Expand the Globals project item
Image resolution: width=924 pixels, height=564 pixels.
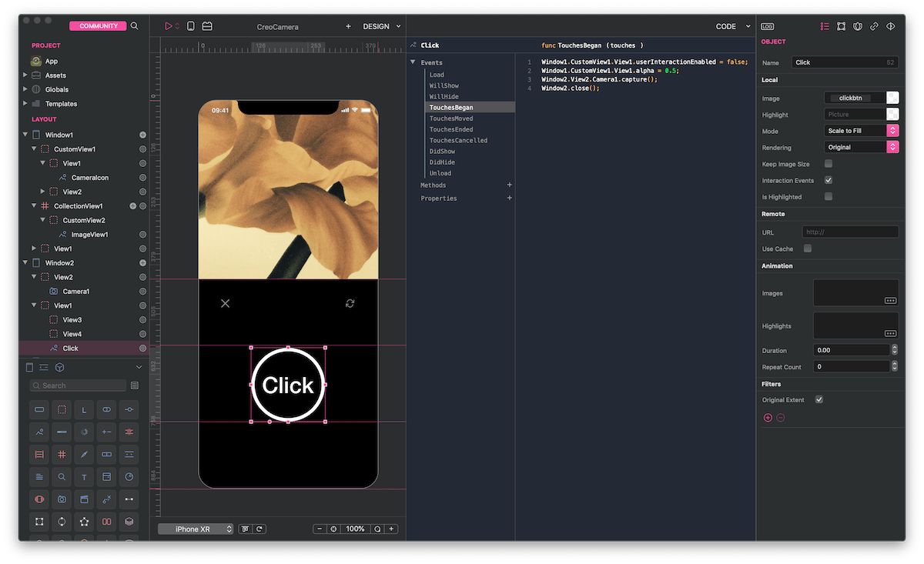pos(25,89)
